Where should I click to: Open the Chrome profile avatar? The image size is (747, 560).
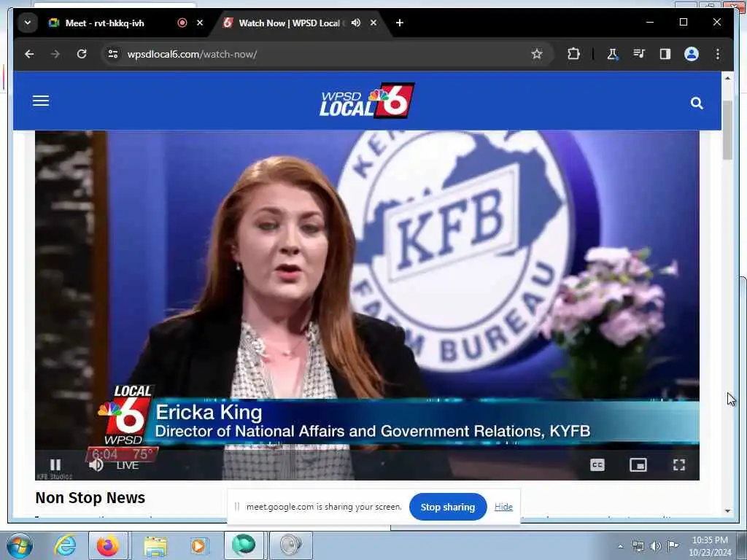(x=692, y=54)
